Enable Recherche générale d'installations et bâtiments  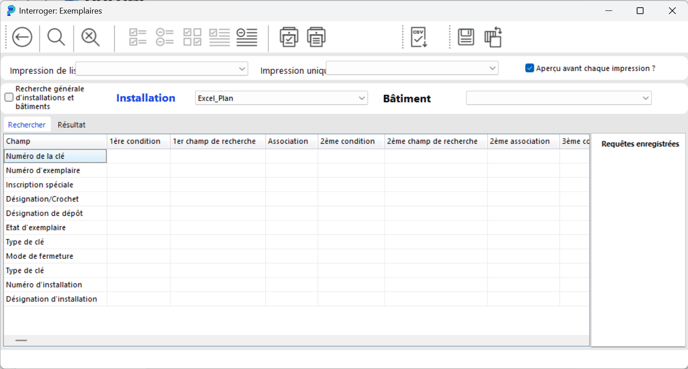click(x=9, y=97)
